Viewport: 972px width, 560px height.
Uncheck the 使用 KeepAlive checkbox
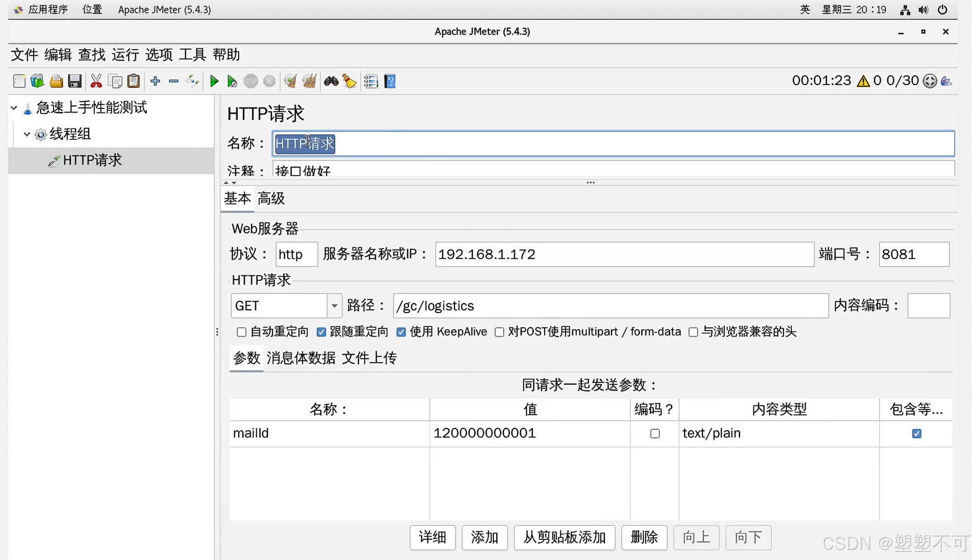[401, 332]
